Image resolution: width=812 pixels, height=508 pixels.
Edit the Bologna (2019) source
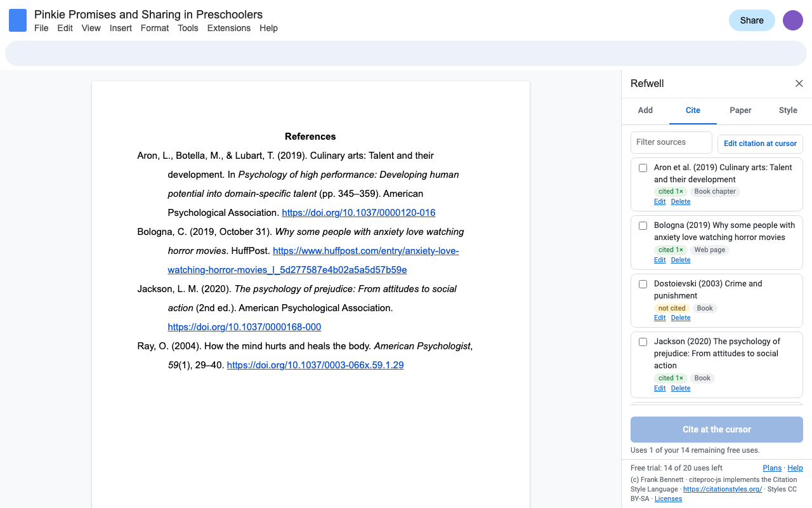660,260
